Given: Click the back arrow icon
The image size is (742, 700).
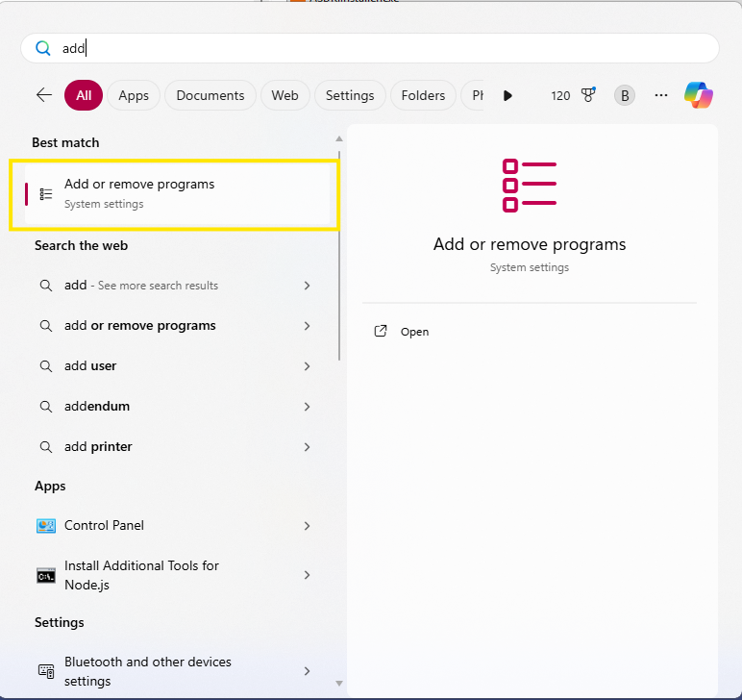Looking at the screenshot, I should pyautogui.click(x=43, y=95).
